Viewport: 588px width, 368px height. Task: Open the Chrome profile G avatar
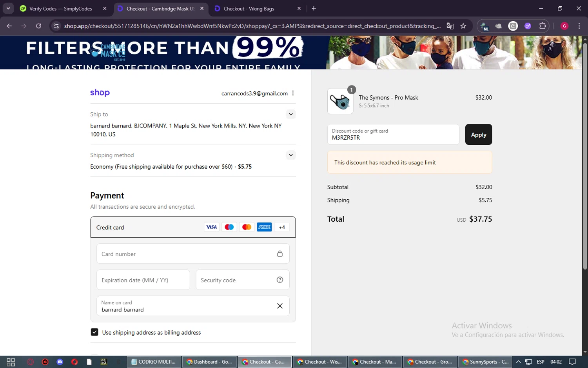tap(564, 26)
